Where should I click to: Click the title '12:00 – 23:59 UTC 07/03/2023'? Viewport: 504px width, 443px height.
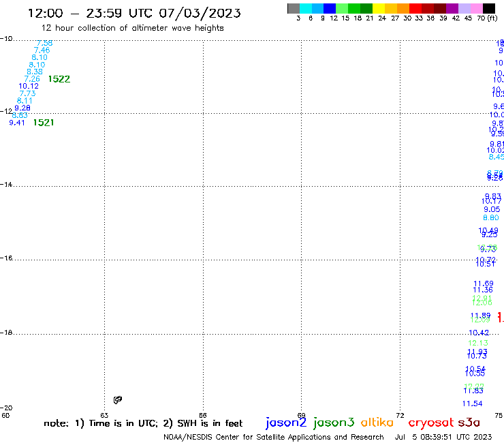click(134, 13)
